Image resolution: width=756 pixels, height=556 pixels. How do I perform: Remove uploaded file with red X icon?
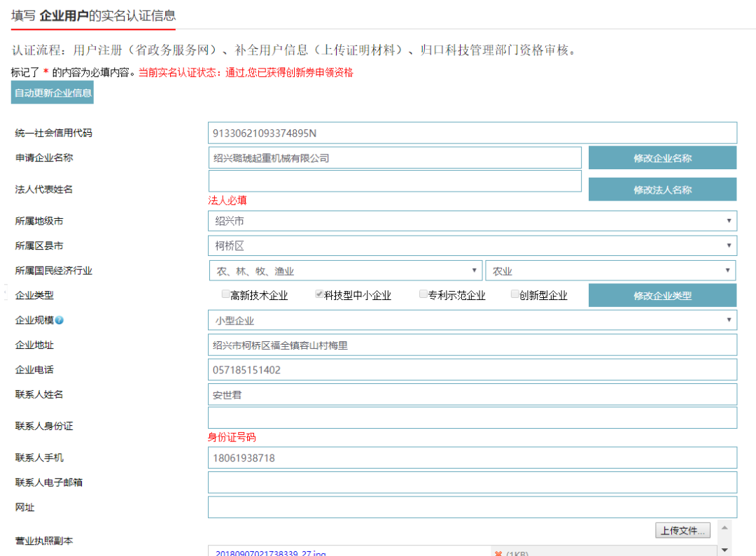pos(498,554)
